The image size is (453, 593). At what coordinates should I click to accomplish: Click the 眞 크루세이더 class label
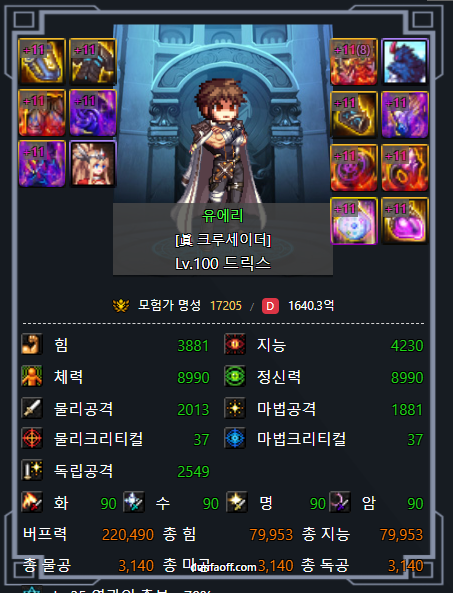tap(223, 240)
